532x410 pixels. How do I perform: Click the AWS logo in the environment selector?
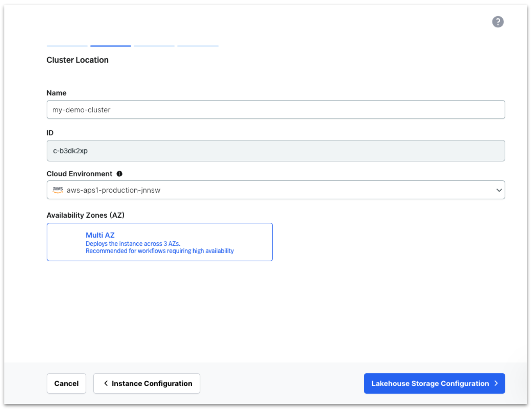58,190
